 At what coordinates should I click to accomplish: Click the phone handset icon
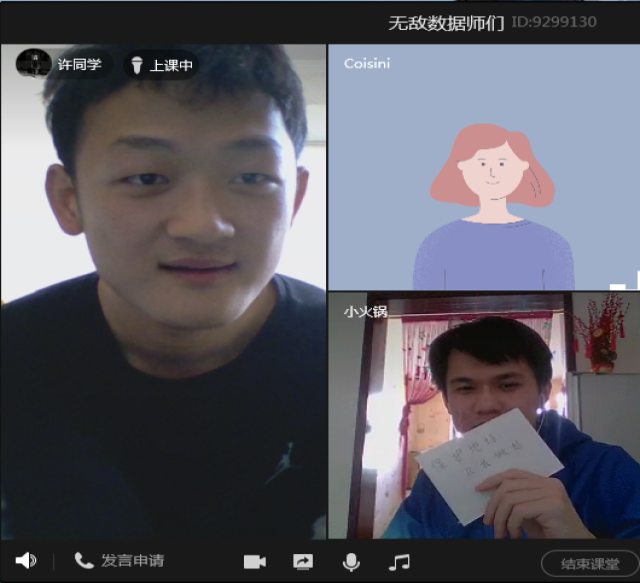tap(84, 561)
